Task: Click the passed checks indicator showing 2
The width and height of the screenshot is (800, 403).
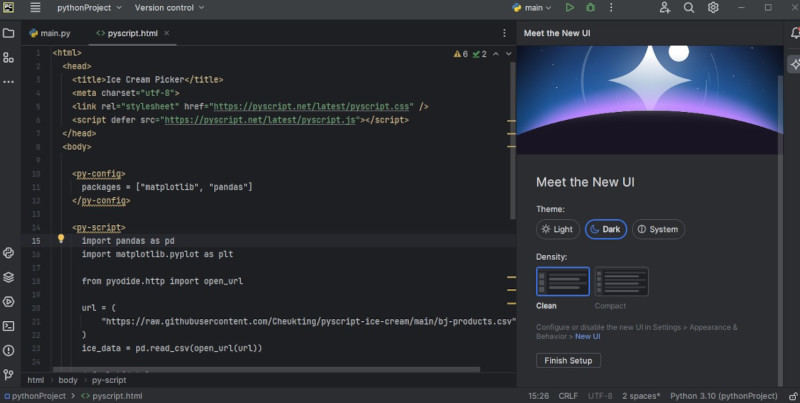Action: 480,54
